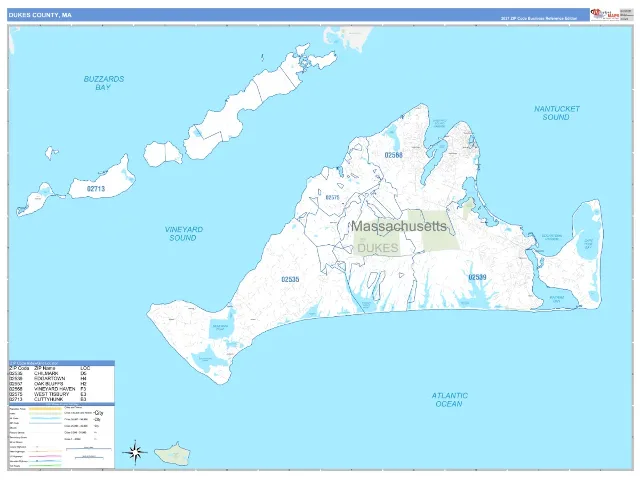Image resolution: width=640 pixels, height=480 pixels.
Task: Click the DUKES COUNTY, MA title text
Action: [x=40, y=15]
